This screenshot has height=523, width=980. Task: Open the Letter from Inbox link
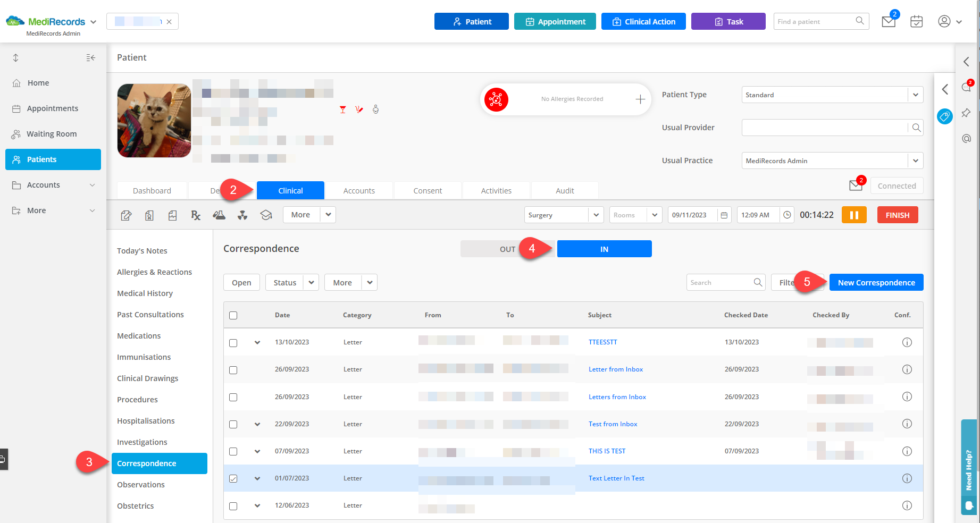(615, 369)
